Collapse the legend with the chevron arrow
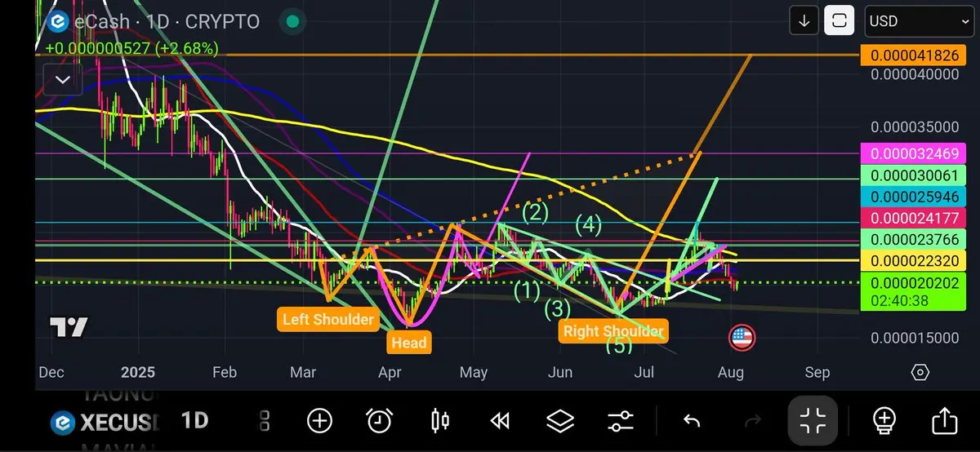The image size is (980, 452). coord(63,80)
